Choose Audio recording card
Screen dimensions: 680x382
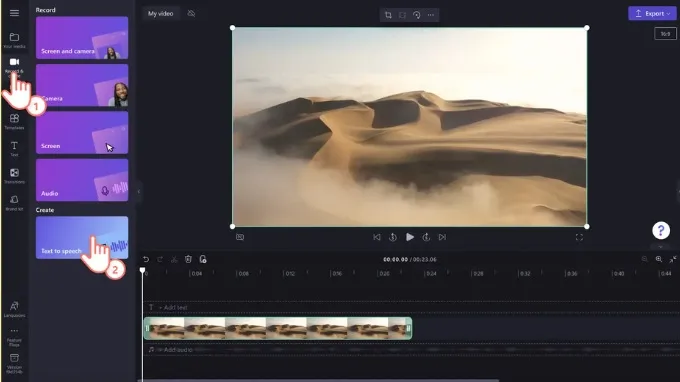82,180
